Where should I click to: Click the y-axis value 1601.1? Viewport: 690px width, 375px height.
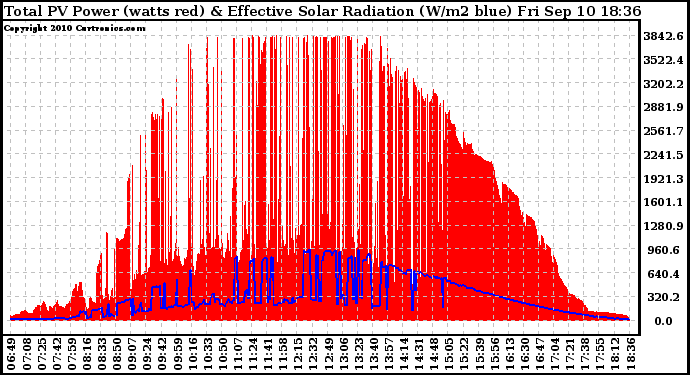click(663, 202)
